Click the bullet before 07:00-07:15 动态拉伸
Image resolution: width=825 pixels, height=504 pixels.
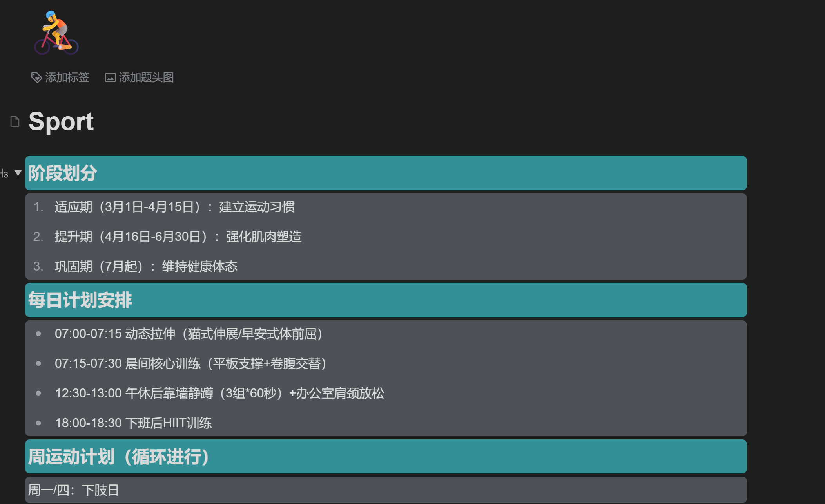click(x=38, y=334)
